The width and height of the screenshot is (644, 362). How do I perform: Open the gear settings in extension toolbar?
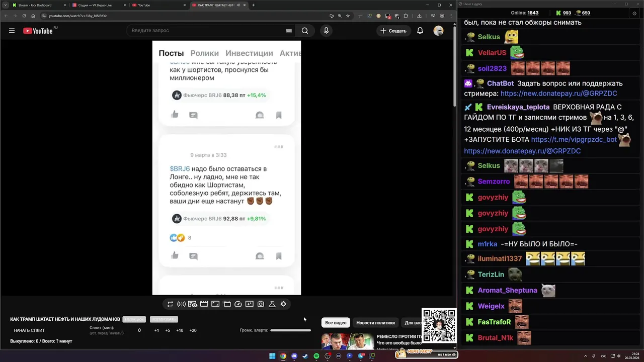tap(283, 304)
